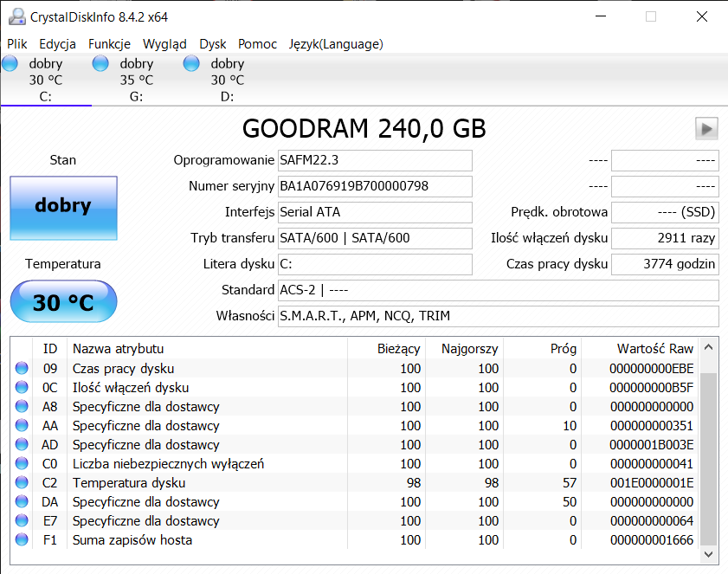Click status orb of attribute C2 row

coord(22,482)
